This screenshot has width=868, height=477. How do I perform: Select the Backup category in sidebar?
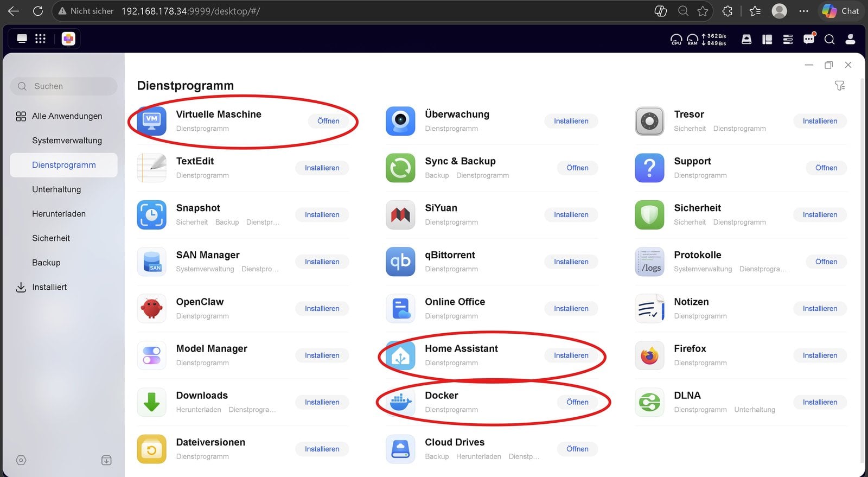[x=63, y=263]
